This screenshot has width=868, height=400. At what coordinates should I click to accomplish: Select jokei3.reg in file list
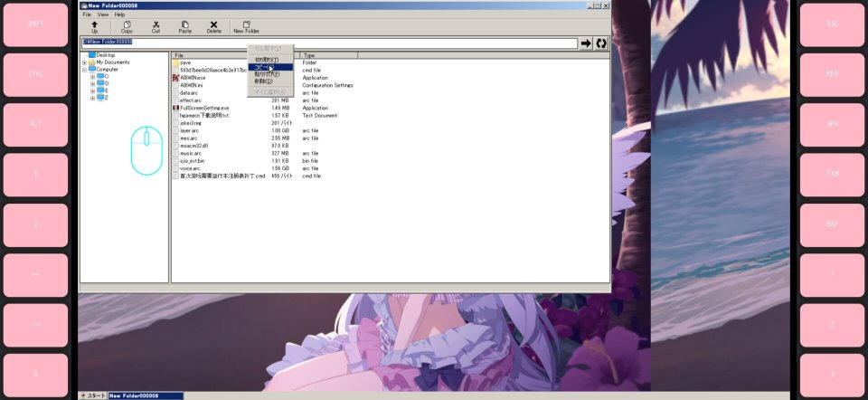point(191,123)
